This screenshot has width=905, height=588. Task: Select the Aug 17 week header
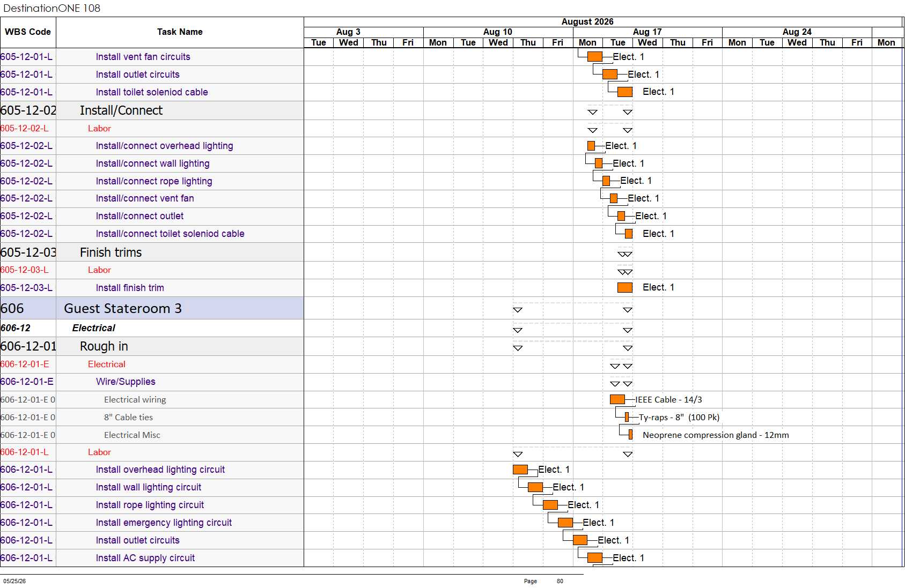[x=648, y=32]
